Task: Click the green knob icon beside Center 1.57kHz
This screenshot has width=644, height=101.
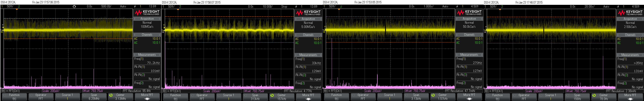Action: [x=433, y=95]
